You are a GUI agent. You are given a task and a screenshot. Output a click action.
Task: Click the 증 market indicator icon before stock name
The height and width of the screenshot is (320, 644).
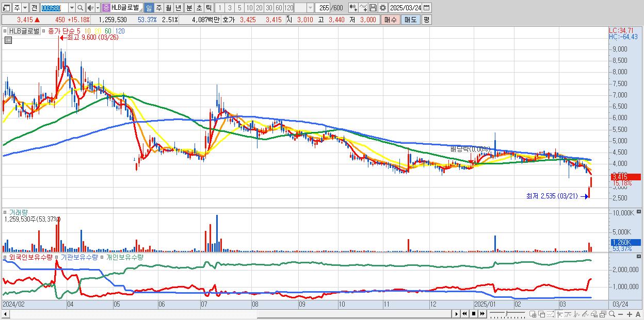coord(106,8)
